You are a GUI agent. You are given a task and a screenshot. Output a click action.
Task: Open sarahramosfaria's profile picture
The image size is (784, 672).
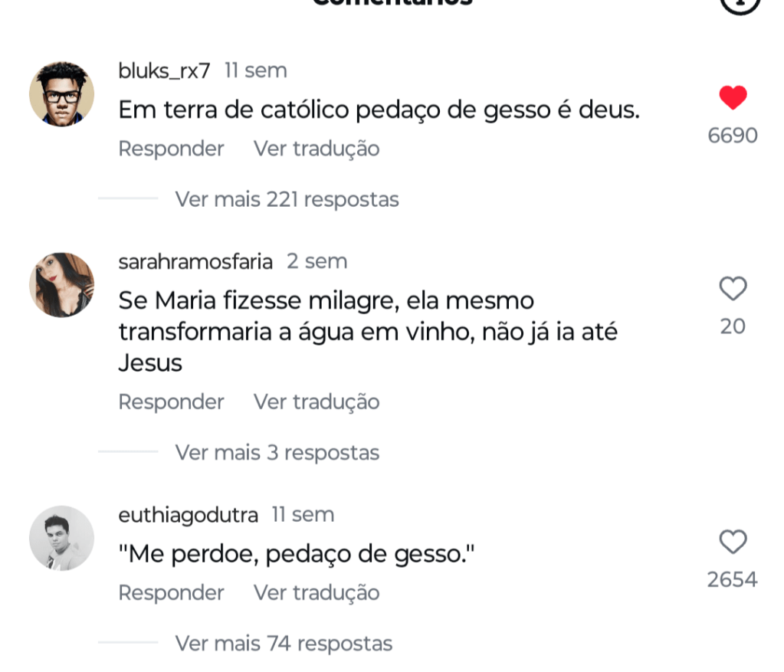[61, 285]
